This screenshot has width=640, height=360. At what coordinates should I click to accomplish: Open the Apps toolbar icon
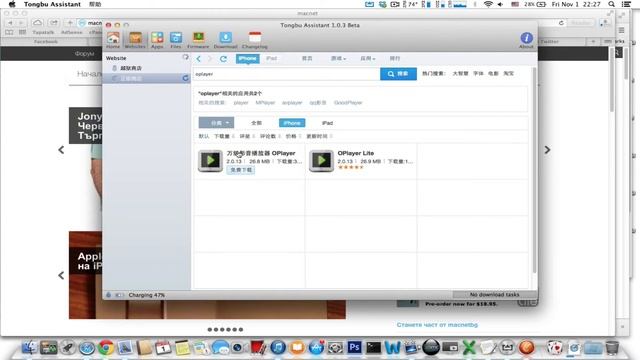pos(157,40)
